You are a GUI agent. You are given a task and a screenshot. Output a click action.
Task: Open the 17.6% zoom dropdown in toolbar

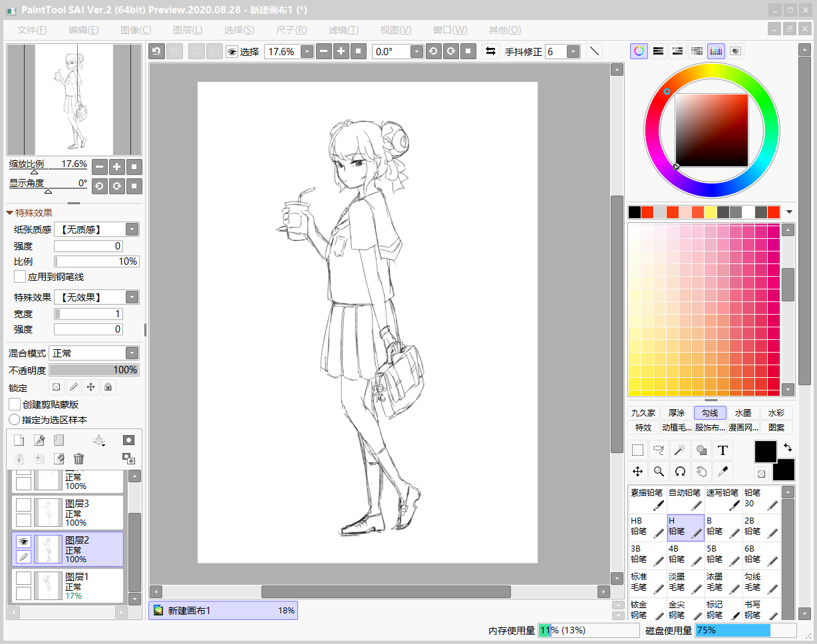pyautogui.click(x=307, y=51)
